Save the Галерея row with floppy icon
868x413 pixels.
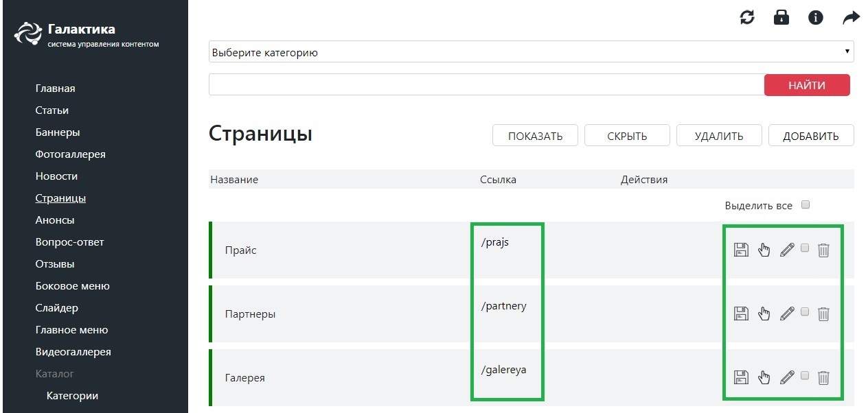(741, 377)
